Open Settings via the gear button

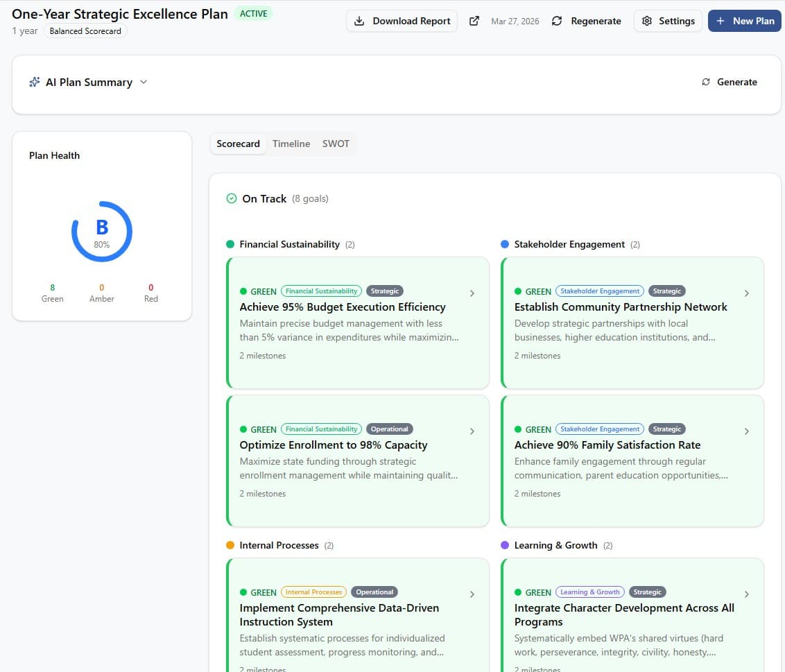point(668,21)
